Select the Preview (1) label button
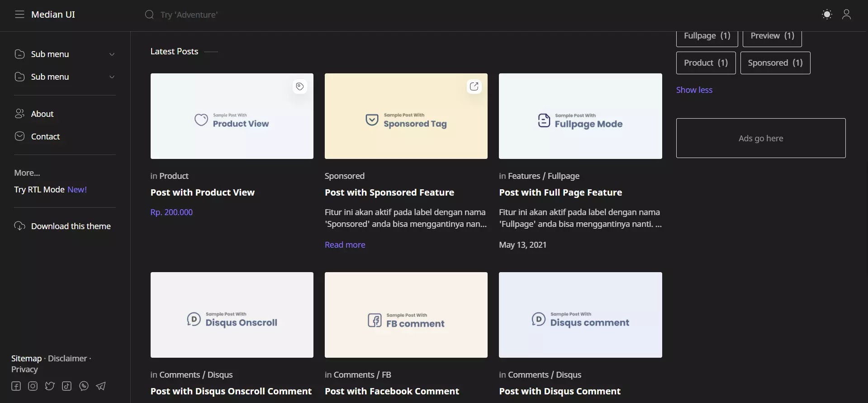This screenshot has height=403, width=868. (x=772, y=37)
